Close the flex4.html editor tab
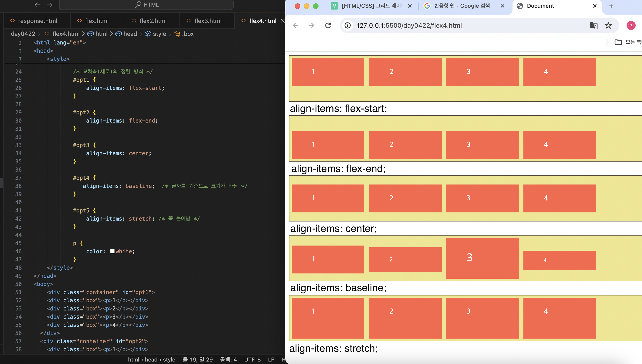This screenshot has height=364, width=642. (283, 21)
